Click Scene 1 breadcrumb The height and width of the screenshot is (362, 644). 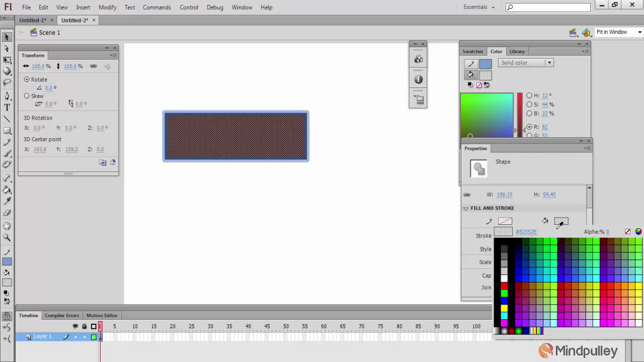49,33
